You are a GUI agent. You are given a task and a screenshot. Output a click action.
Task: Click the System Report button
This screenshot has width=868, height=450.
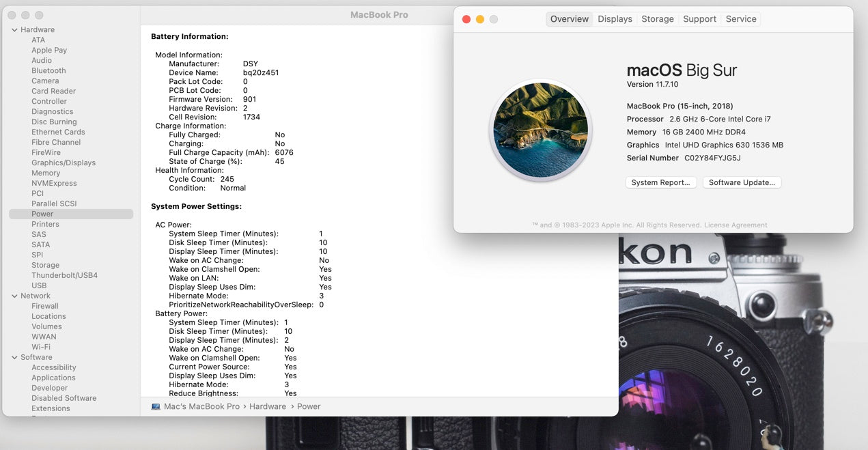click(661, 182)
